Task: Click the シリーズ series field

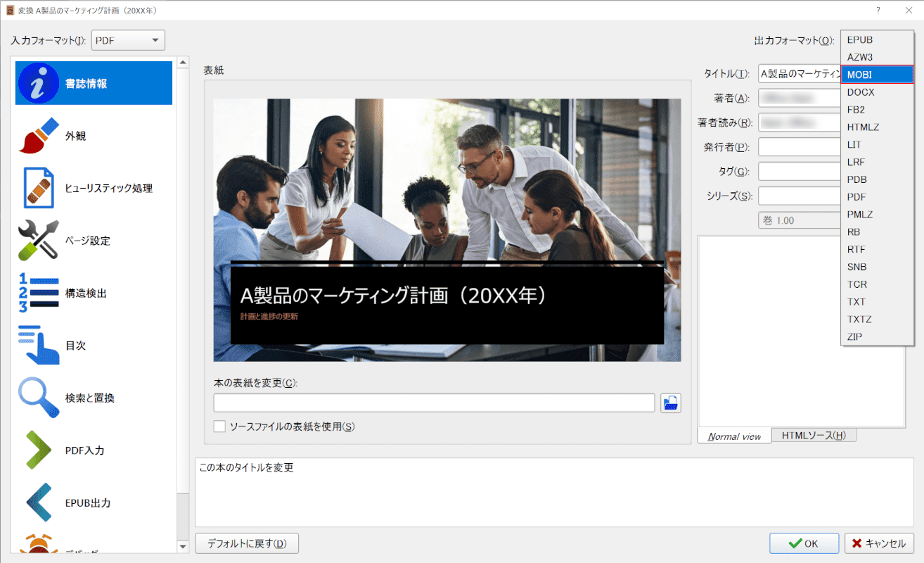Action: (x=800, y=196)
